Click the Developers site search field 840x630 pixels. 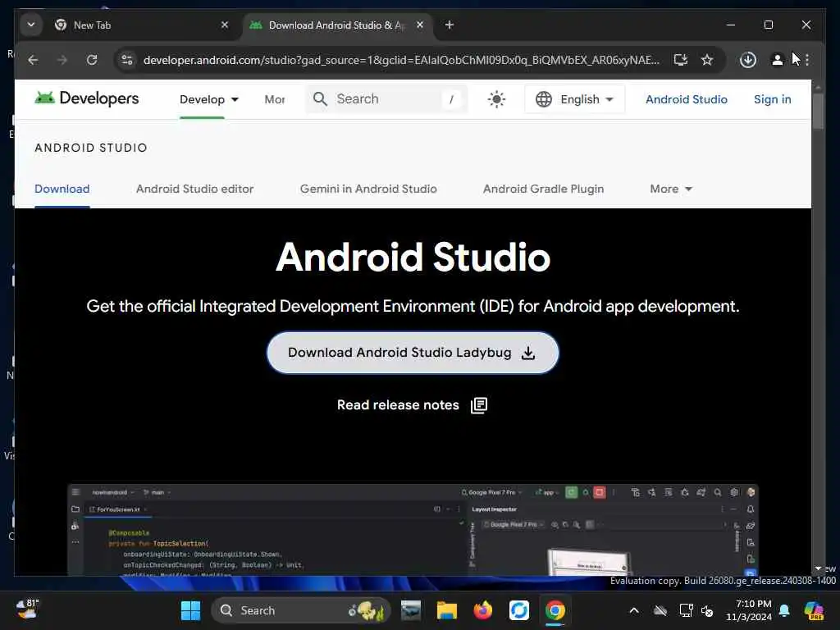[386, 99]
